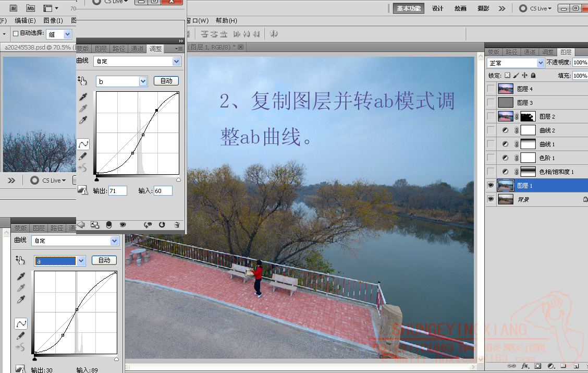This screenshot has width=588, height=373.
Task: Click lock transparent pixels icon in layers panel
Action: click(507, 76)
